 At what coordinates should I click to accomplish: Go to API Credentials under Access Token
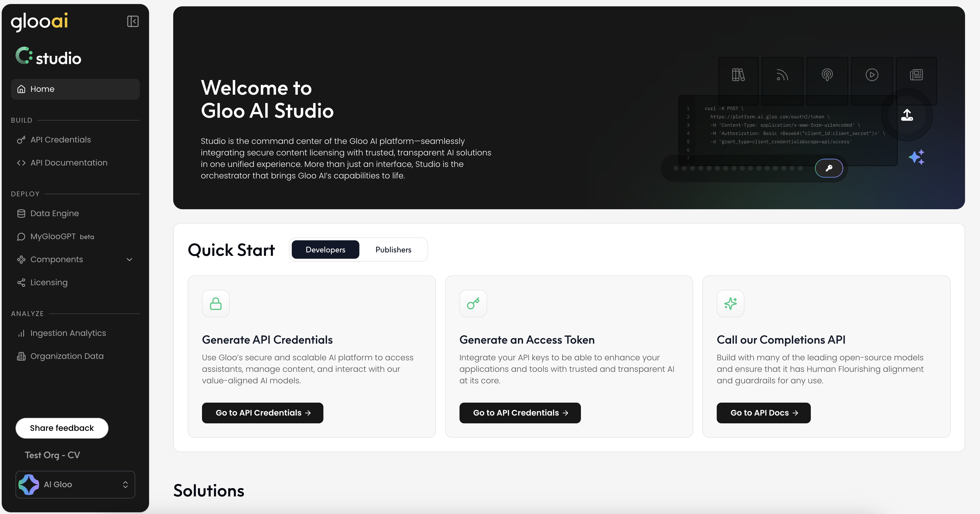(520, 413)
